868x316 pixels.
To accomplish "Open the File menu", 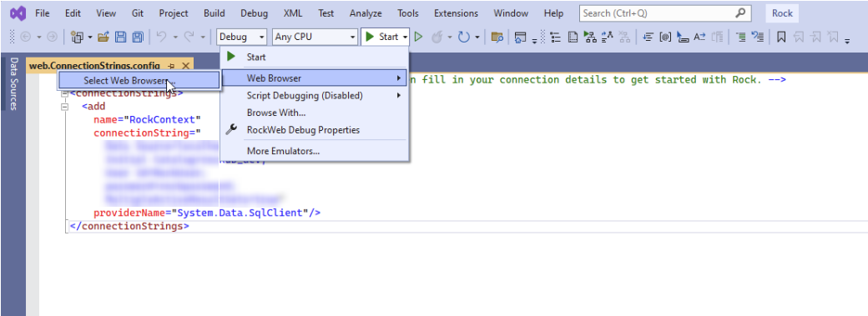I will (42, 13).
